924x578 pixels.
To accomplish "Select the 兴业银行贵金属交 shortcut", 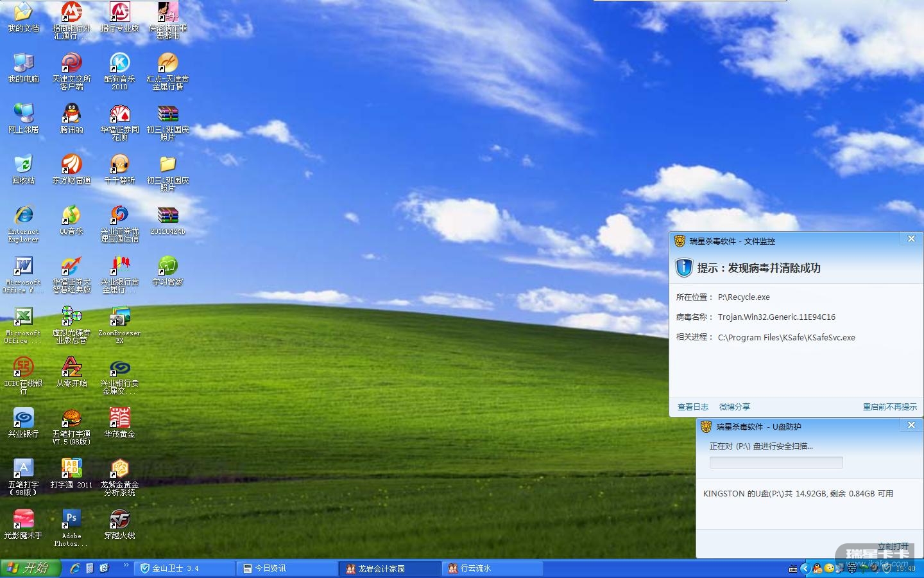I will pos(119,376).
